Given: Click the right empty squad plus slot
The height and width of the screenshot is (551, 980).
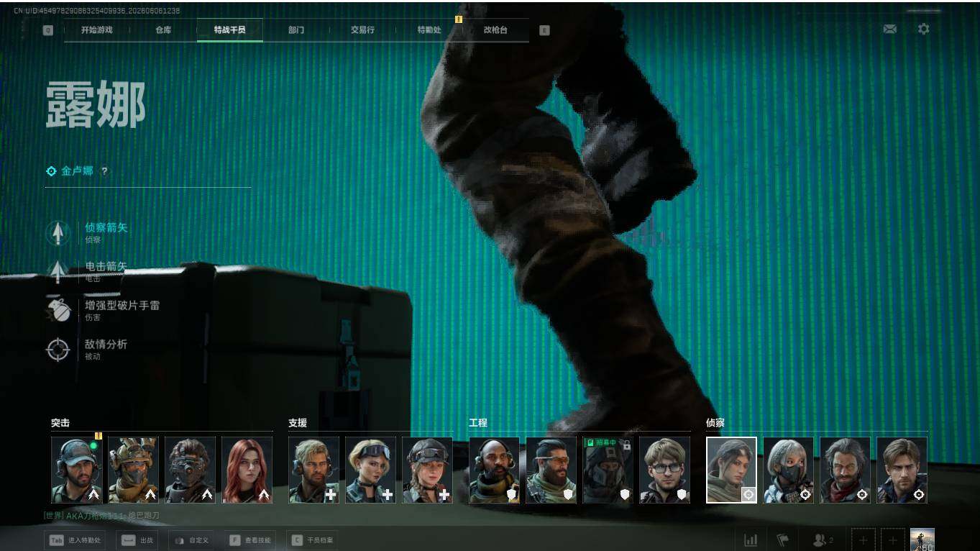Looking at the screenshot, I should (893, 539).
